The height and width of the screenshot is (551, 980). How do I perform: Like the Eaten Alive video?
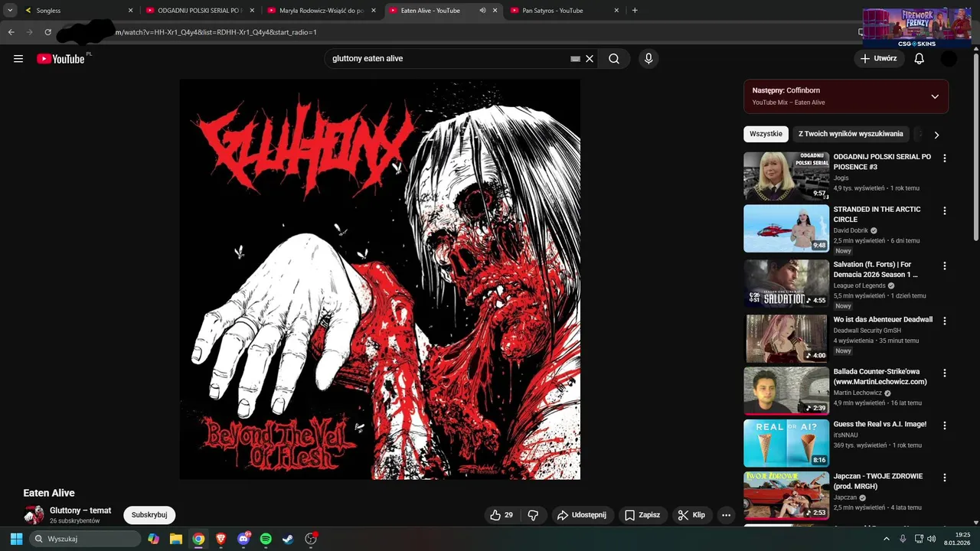[501, 515]
